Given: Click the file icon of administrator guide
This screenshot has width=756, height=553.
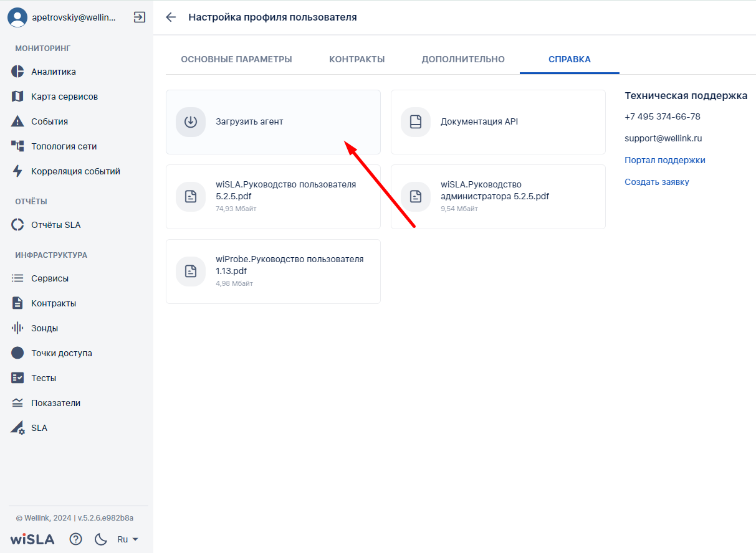Looking at the screenshot, I should click(x=416, y=197).
